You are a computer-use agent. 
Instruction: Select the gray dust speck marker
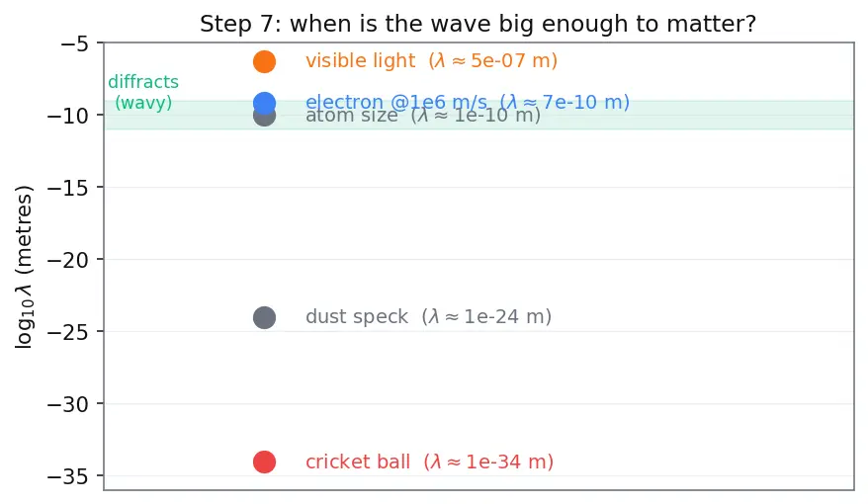[x=264, y=317]
